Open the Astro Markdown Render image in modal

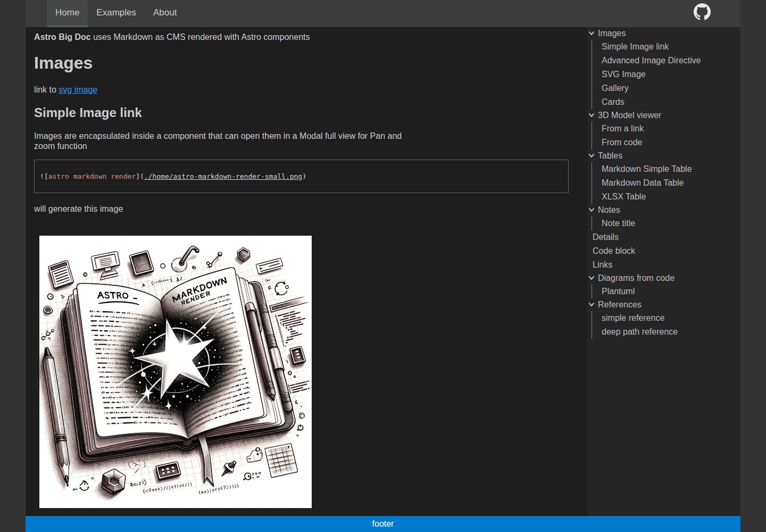(176, 372)
